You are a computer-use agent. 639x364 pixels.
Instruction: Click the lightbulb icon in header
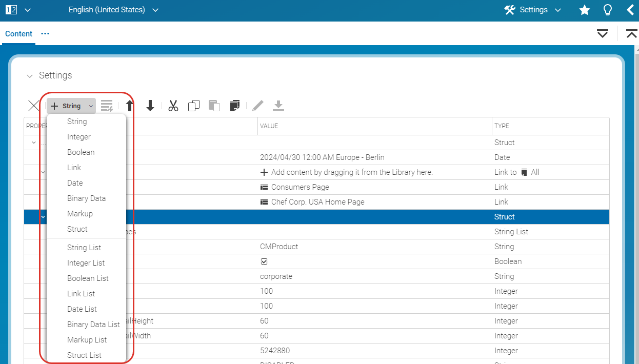[608, 10]
